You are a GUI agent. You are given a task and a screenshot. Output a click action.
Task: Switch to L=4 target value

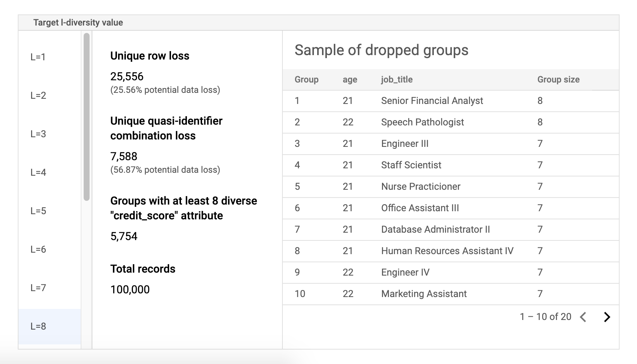pos(38,172)
